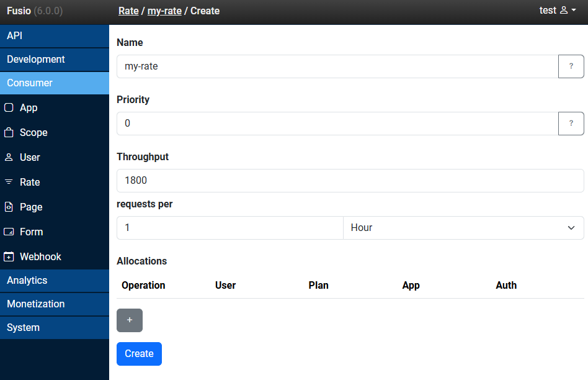Screen dimensions: 588x380
Task: Open help for the Name field
Action: point(571,66)
